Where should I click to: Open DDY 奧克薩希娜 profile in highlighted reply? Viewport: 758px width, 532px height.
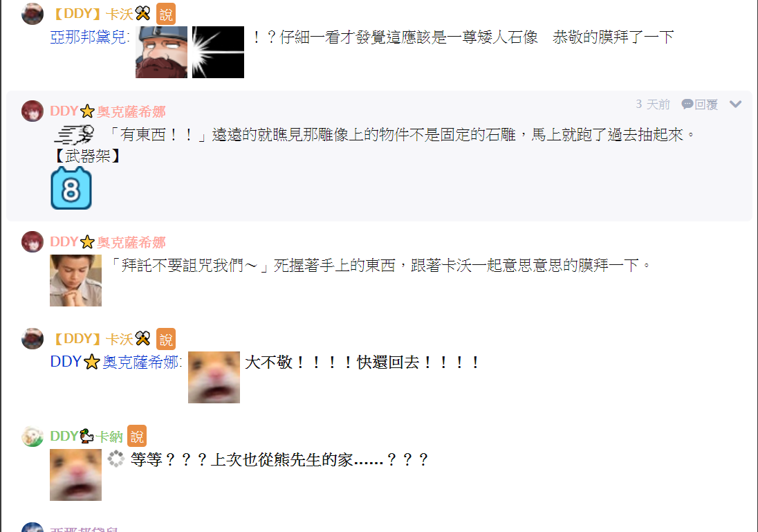tap(108, 111)
